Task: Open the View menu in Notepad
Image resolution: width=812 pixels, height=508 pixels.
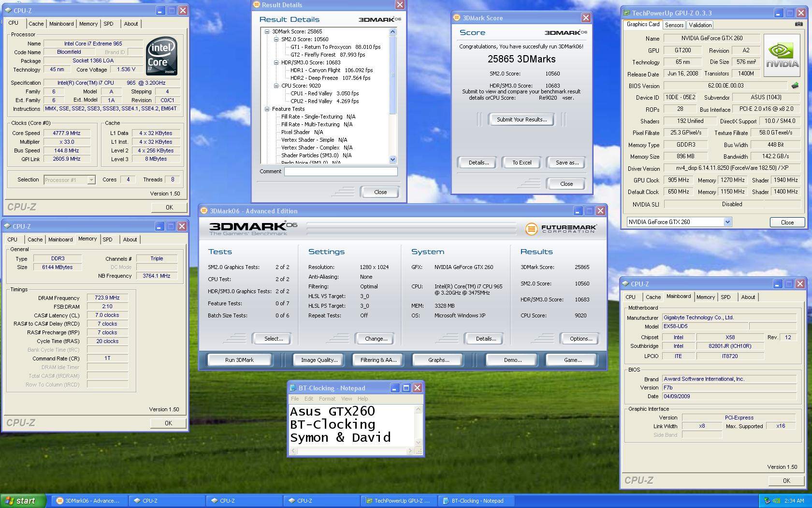Action: [x=347, y=399]
